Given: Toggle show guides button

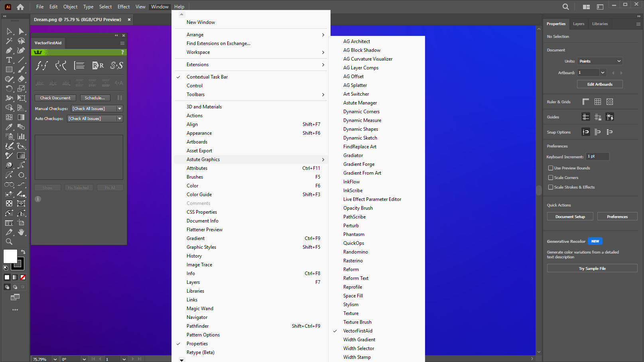Looking at the screenshot, I should pyautogui.click(x=586, y=117).
